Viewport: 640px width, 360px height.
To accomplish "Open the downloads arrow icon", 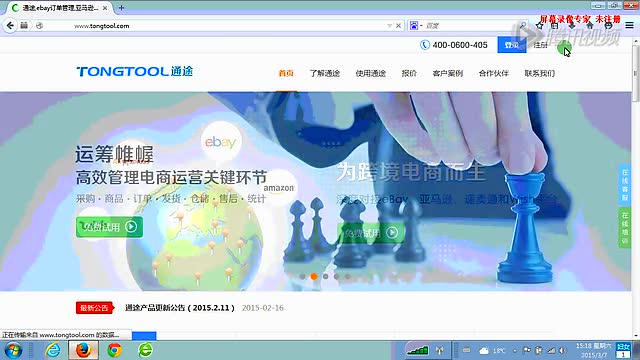I will pyautogui.click(x=572, y=26).
